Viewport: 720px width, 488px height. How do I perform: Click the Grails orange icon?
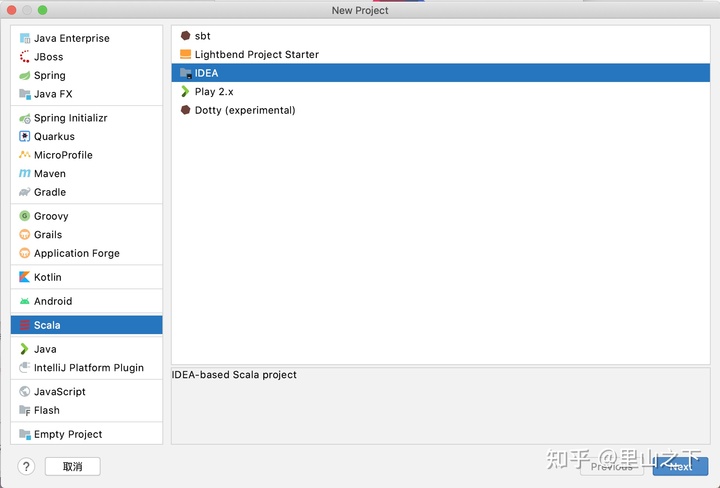tap(25, 235)
